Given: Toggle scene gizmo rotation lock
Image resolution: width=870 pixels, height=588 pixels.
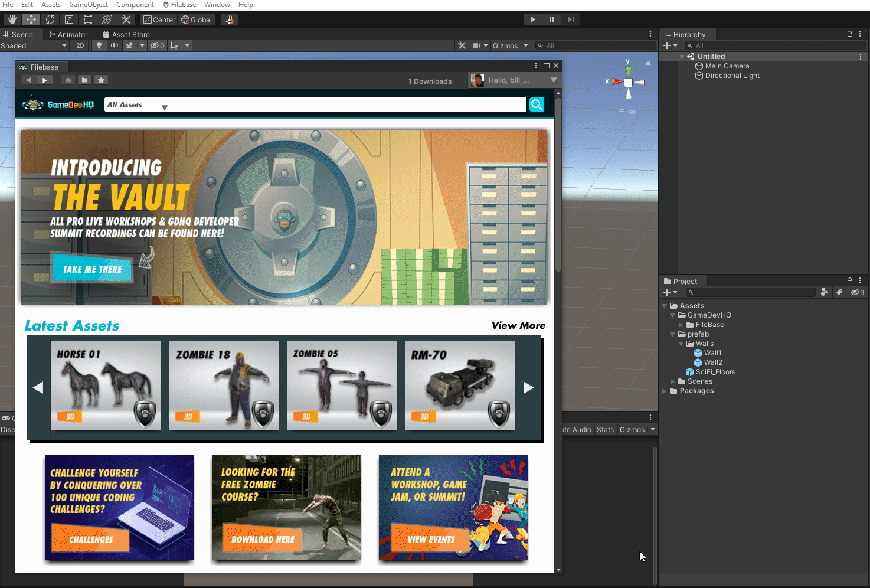Looking at the screenshot, I should point(648,62).
